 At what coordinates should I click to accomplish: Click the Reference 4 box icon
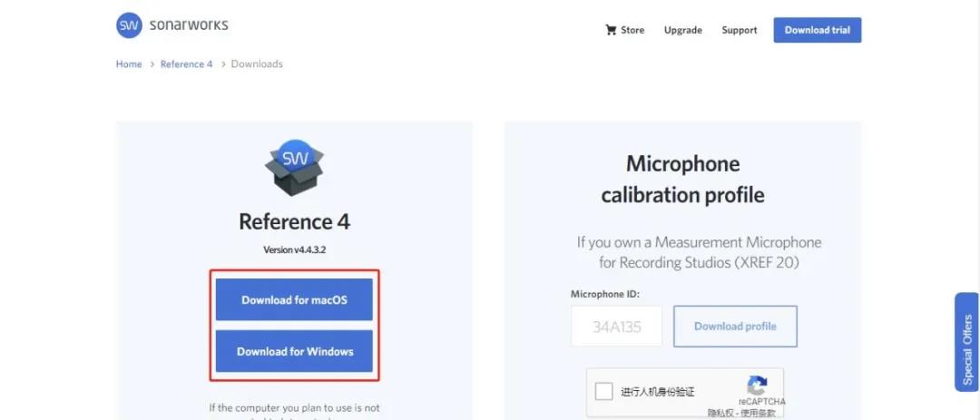click(294, 168)
